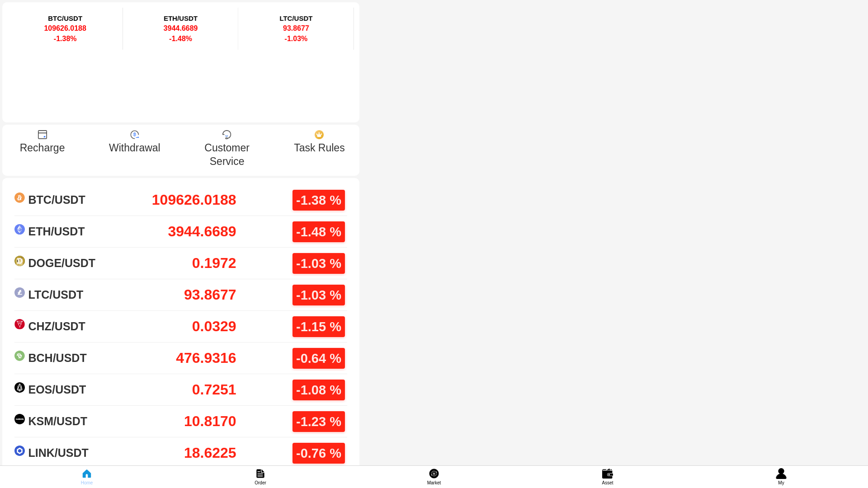The image size is (868, 488).
Task: Click the CHZ/USDT price 0.0329
Action: pyautogui.click(x=214, y=326)
